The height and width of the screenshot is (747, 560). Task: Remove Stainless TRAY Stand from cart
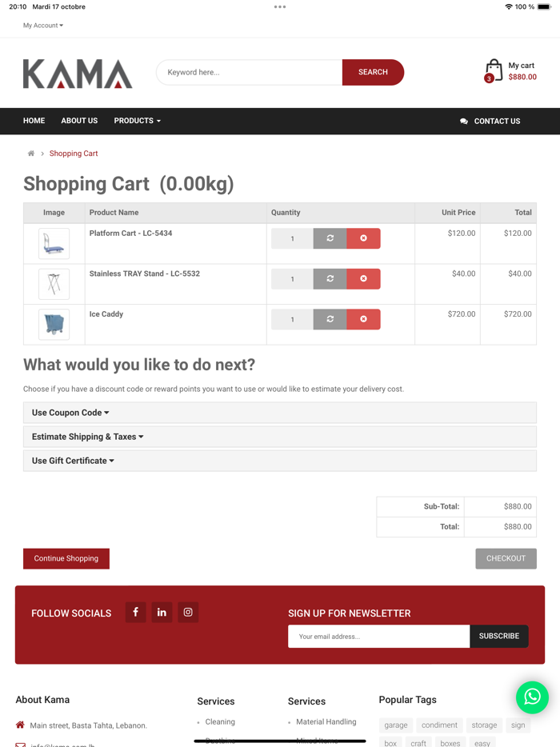coord(363,278)
